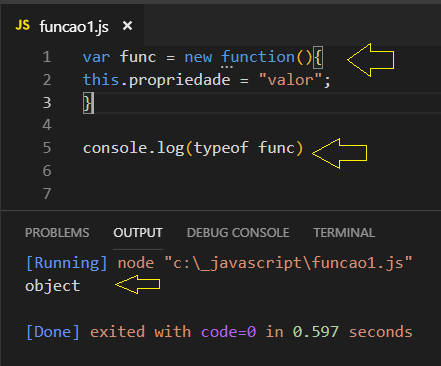The width and height of the screenshot is (441, 366).
Task: Click the closing brace on line 3
Action: (88, 103)
